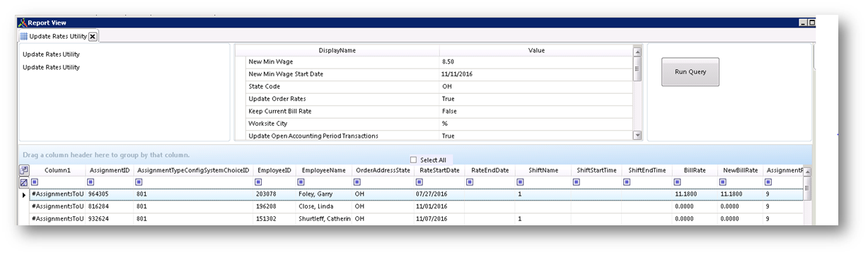Open the filter icon under BillRate

tap(677, 182)
